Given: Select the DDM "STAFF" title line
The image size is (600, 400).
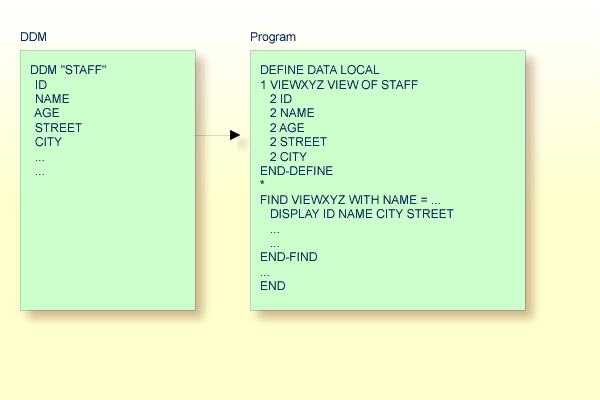Looking at the screenshot, I should click(x=69, y=70).
